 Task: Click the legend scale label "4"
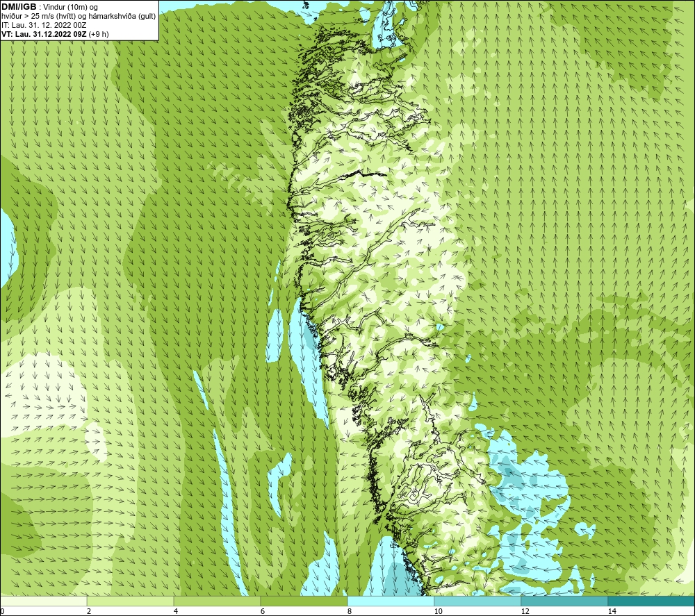coord(176,612)
